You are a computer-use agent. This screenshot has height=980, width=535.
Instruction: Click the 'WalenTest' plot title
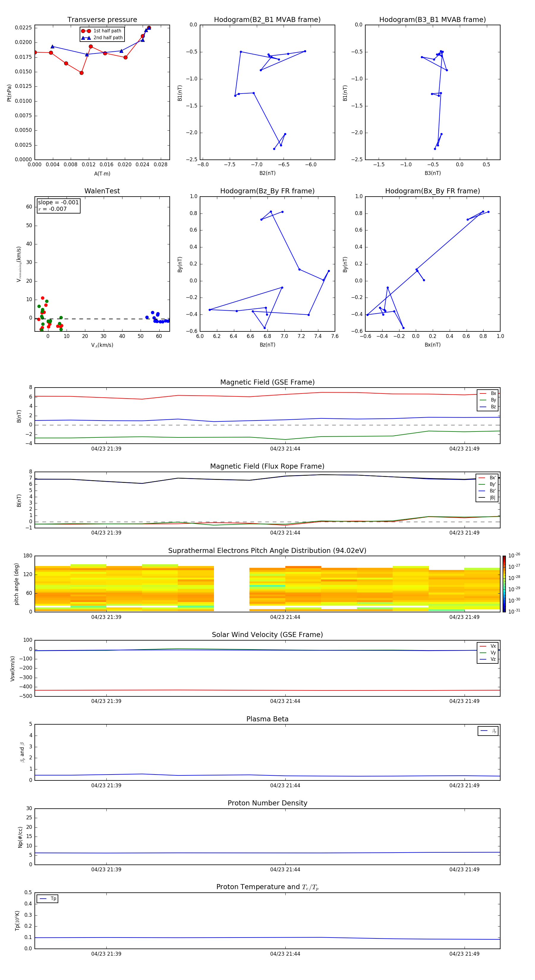point(102,191)
